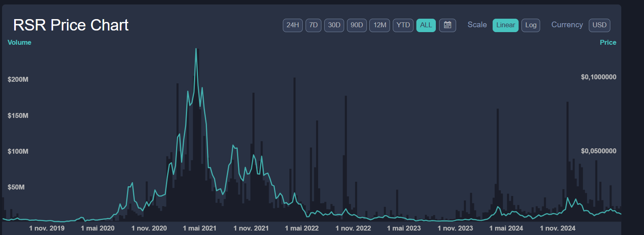Click the 1 nov. 2022 date marker
644x235 pixels.
(353, 228)
